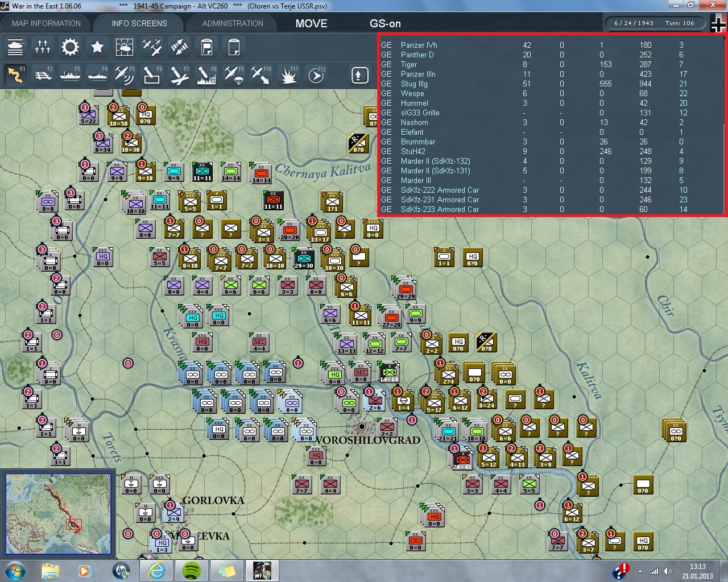
Task: Click the Voroshilovgrad city marker
Action: click(x=362, y=426)
